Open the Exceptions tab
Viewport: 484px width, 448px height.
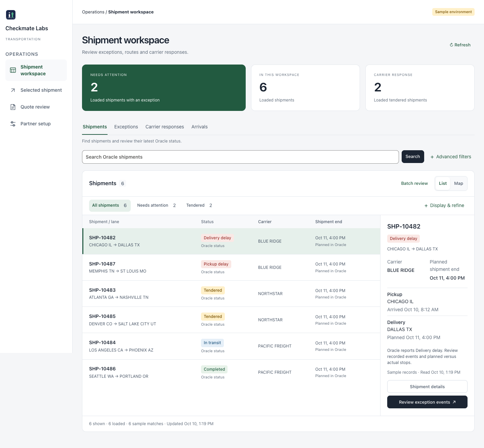point(126,127)
